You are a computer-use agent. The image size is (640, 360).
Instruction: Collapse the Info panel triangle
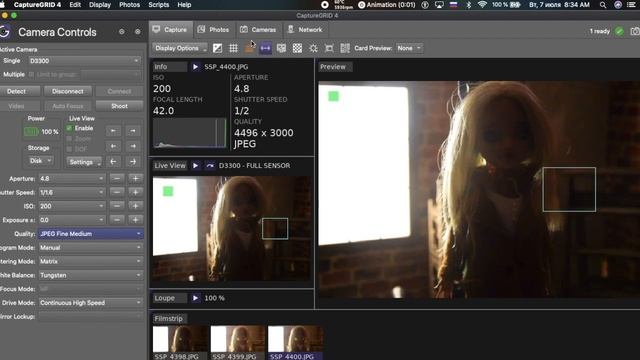196,67
